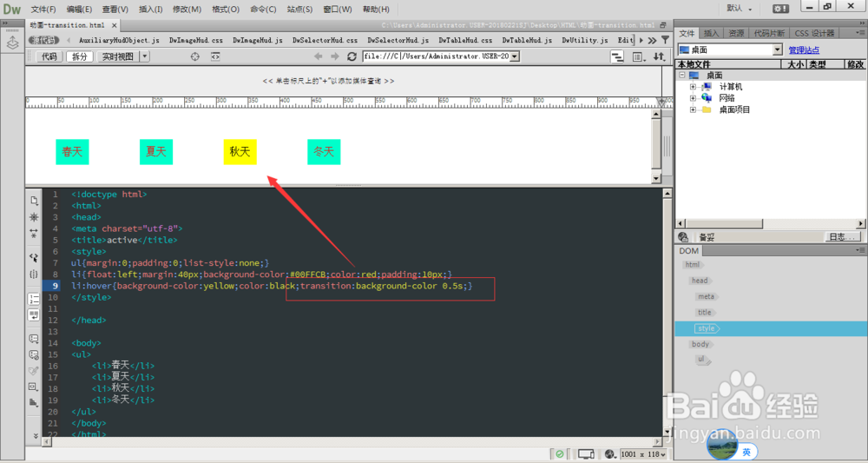
Task: Expand the 网络 tree node
Action: (x=693, y=98)
